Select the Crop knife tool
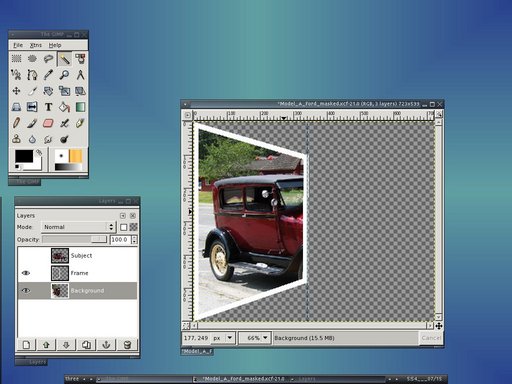This screenshot has height=384, width=512. coord(32,91)
